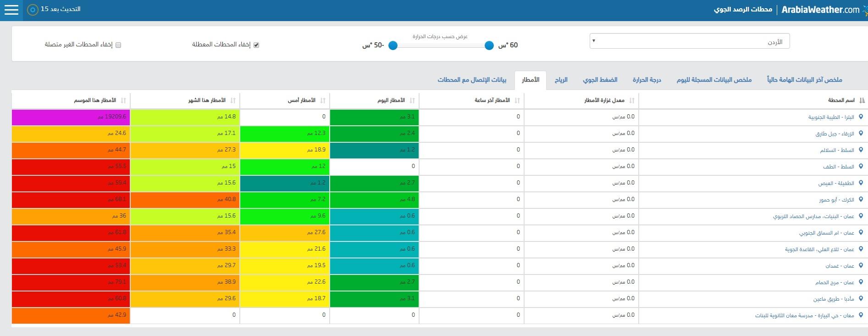The width and height of the screenshot is (868, 336).
Task: Click the محطات الرصد الجوي page title
Action: pos(743,10)
